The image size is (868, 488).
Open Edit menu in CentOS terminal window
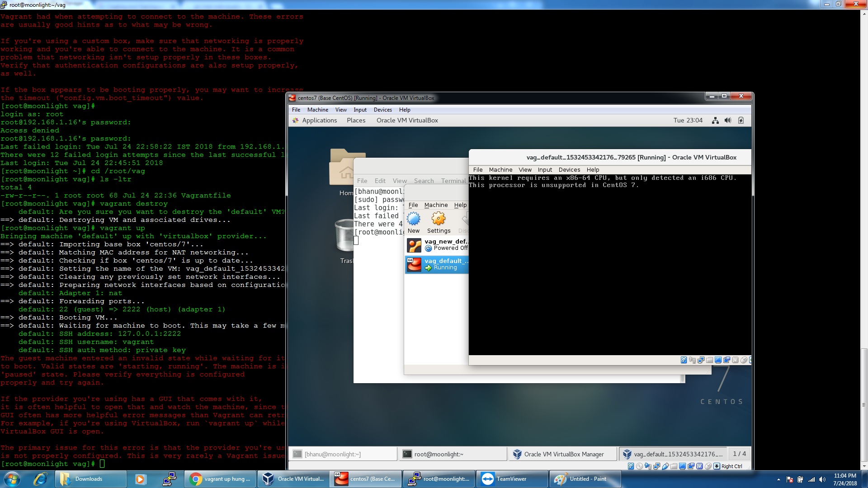click(x=380, y=181)
